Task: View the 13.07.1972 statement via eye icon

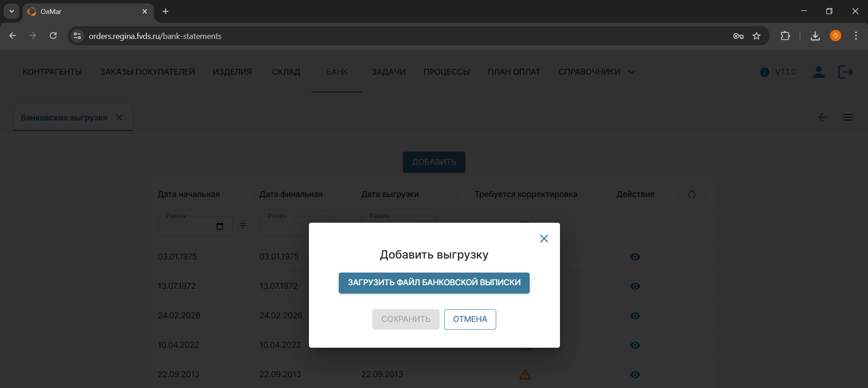Action: coord(635,287)
